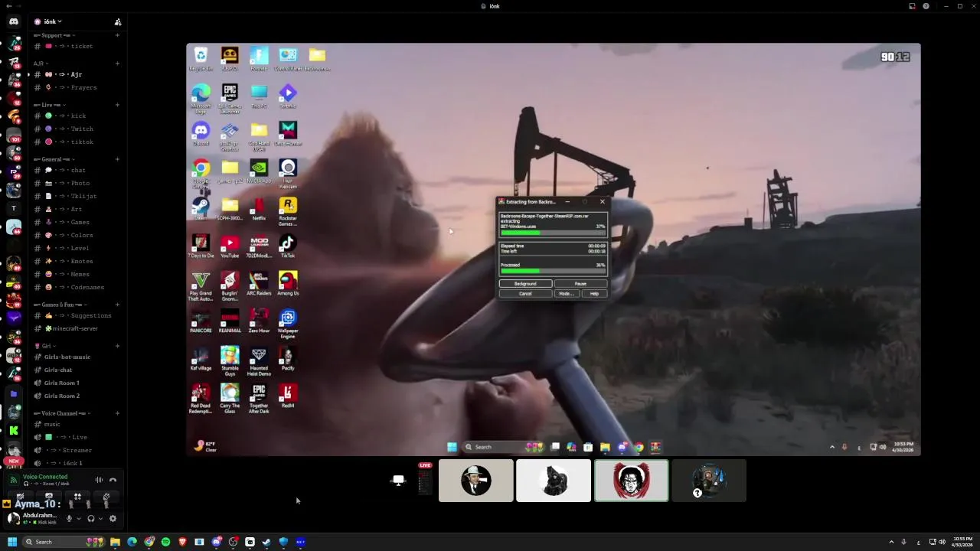Open headphone output options chevron
Screen dimensions: 980x551
tap(100, 519)
